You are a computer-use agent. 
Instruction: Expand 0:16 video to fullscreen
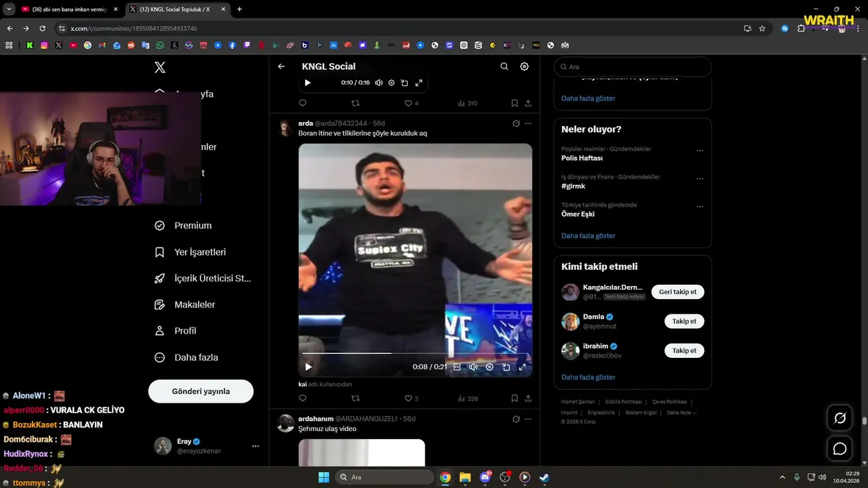418,83
